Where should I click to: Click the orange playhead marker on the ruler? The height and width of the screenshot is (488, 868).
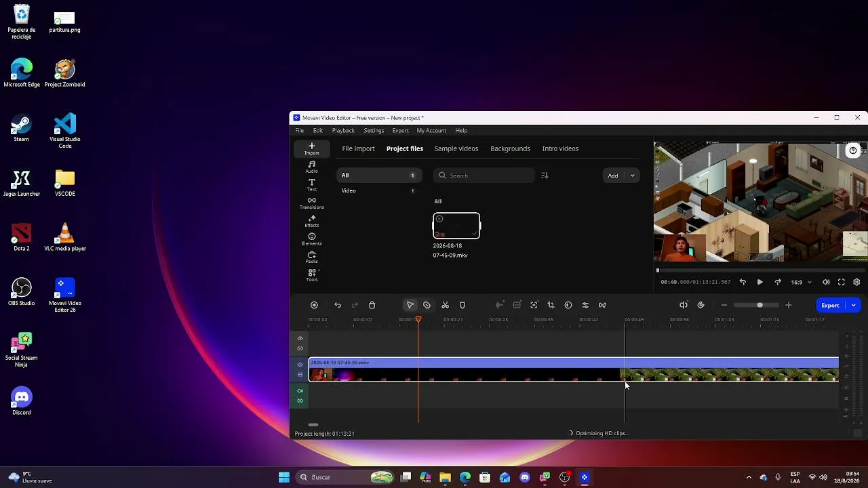coord(418,319)
